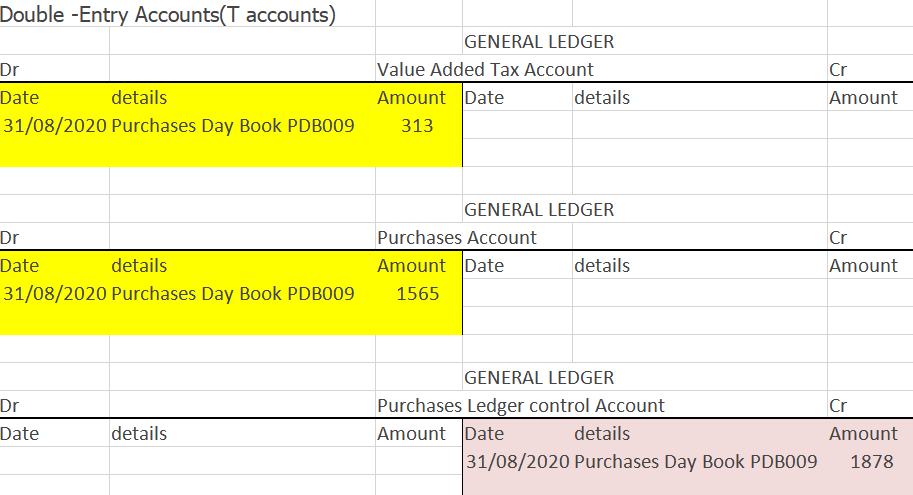Image resolution: width=913 pixels, height=495 pixels.
Task: Click the credit-side details header in the Purchases Account
Action: point(602,266)
